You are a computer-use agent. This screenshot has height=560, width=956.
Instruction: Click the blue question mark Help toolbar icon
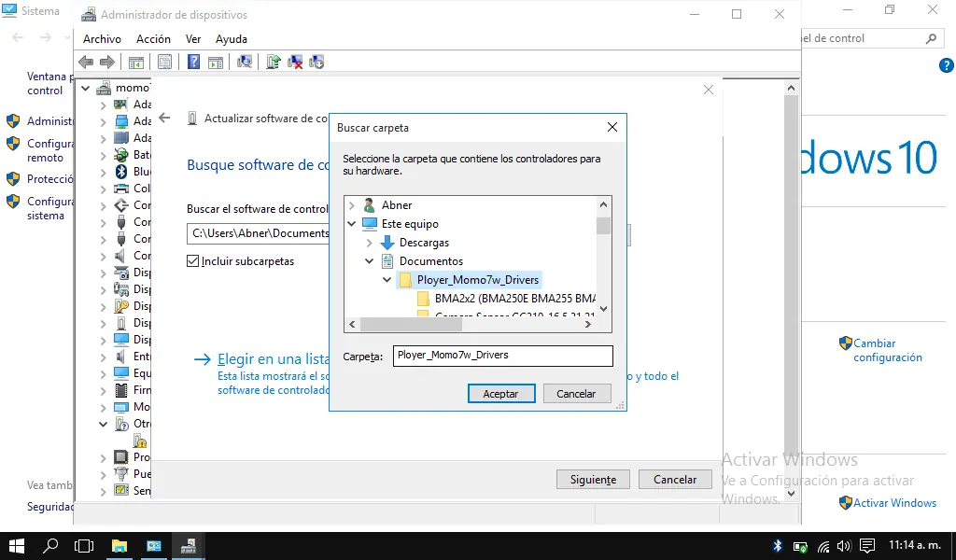tap(193, 62)
